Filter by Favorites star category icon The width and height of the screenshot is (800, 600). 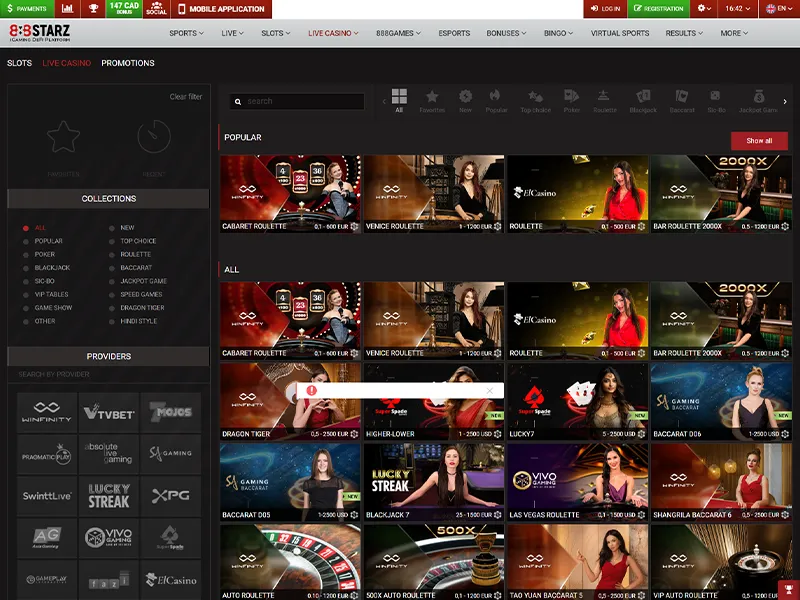click(x=432, y=101)
